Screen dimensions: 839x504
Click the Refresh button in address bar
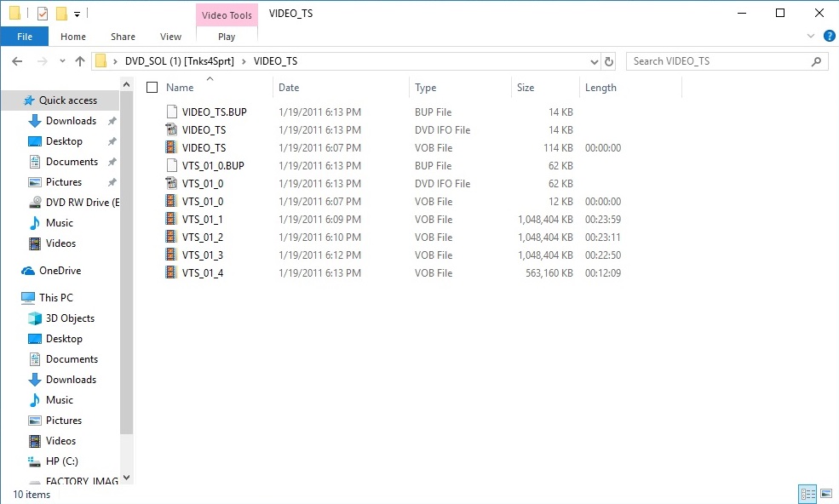point(609,61)
